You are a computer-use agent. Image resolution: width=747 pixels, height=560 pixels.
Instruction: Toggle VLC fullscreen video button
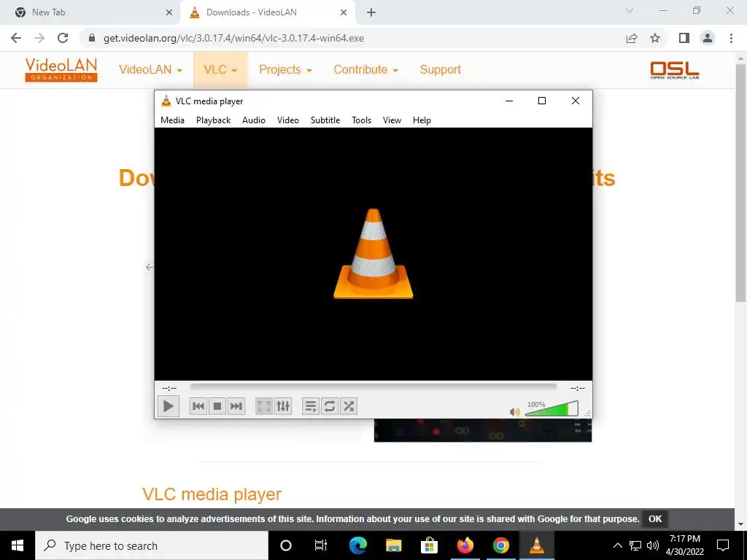click(264, 406)
